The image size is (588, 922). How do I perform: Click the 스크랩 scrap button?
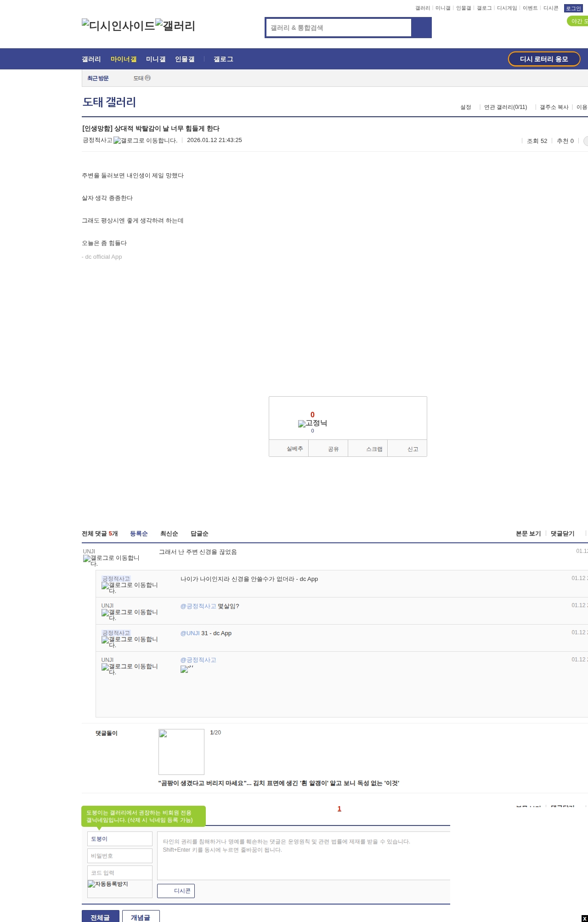tap(368, 449)
